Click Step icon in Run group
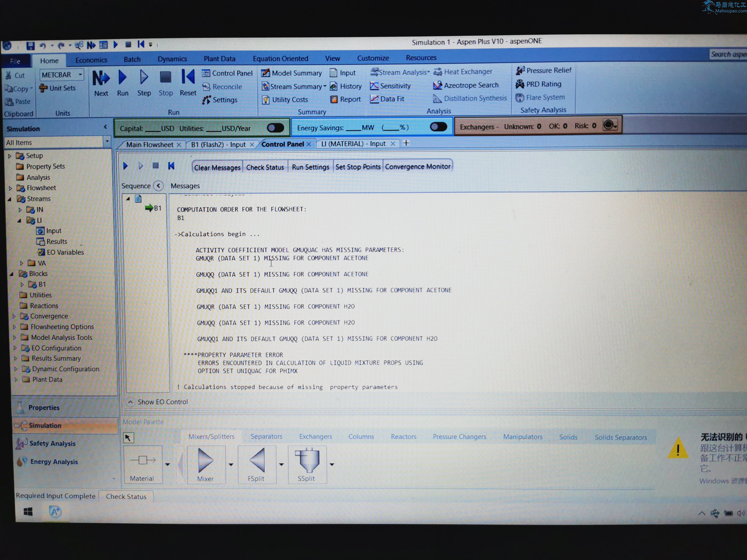747x560 pixels. pyautogui.click(x=144, y=78)
